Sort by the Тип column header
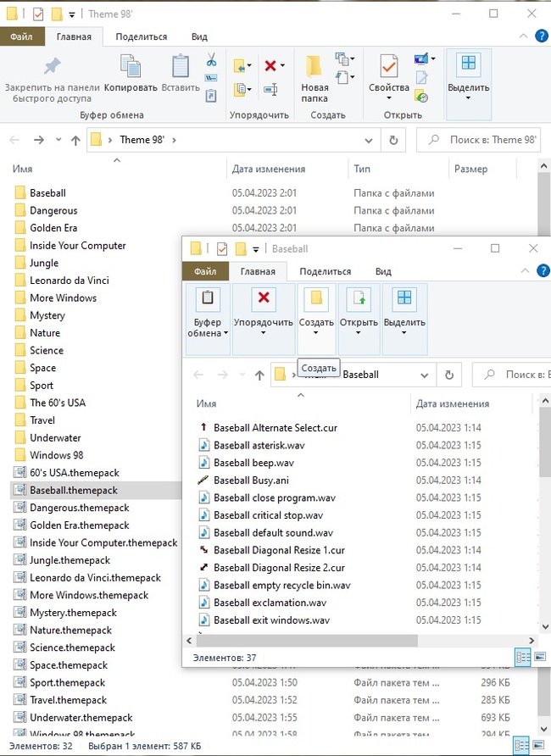 click(x=362, y=169)
